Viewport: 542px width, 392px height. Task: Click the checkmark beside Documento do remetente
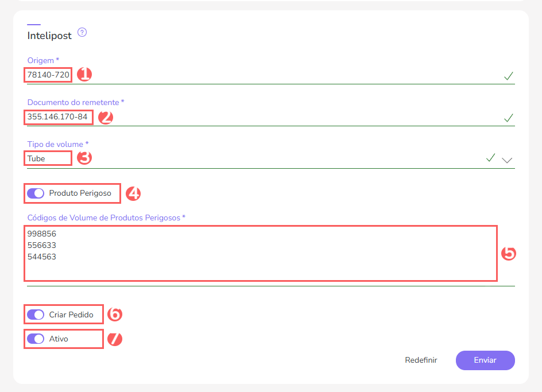tap(508, 118)
